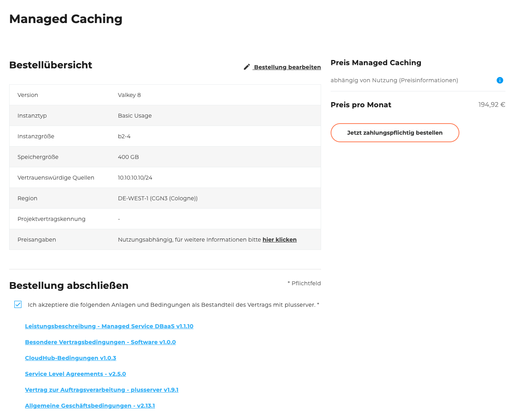Open the blue info icon for Preisinformationen

tap(500, 80)
